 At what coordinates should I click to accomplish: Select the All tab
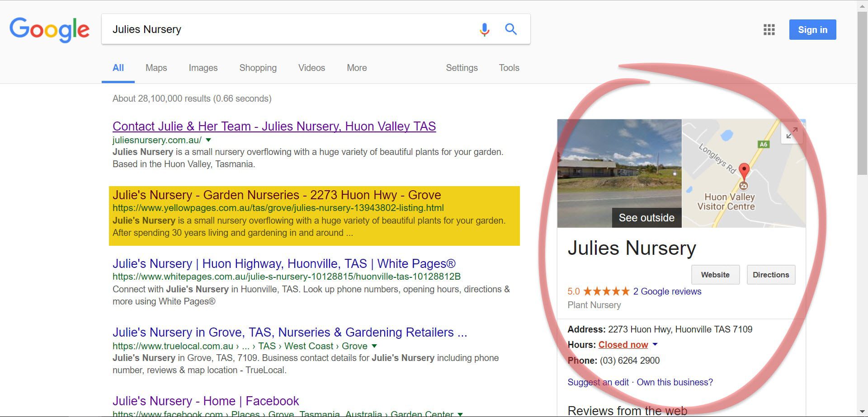click(x=118, y=68)
